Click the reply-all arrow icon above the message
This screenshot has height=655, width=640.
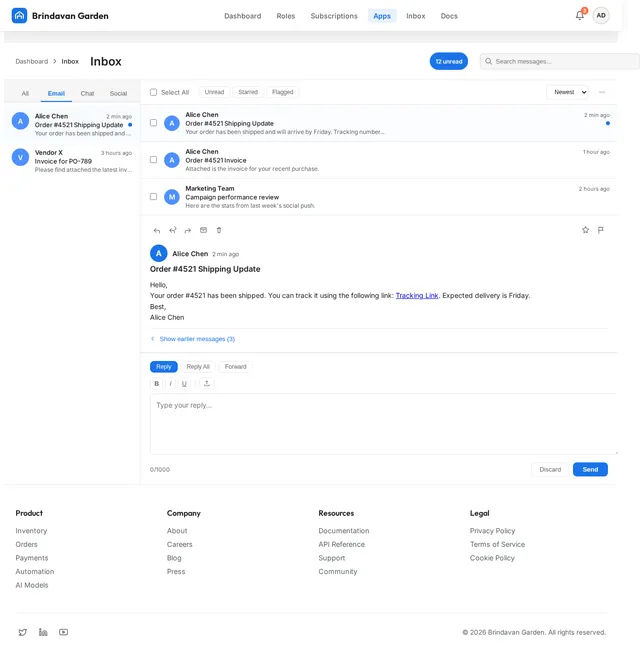pos(173,230)
